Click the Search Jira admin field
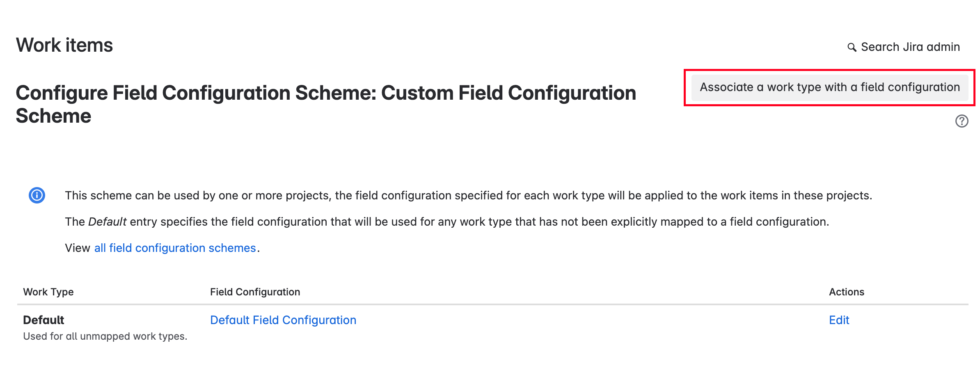The image size is (980, 384). coord(910,47)
